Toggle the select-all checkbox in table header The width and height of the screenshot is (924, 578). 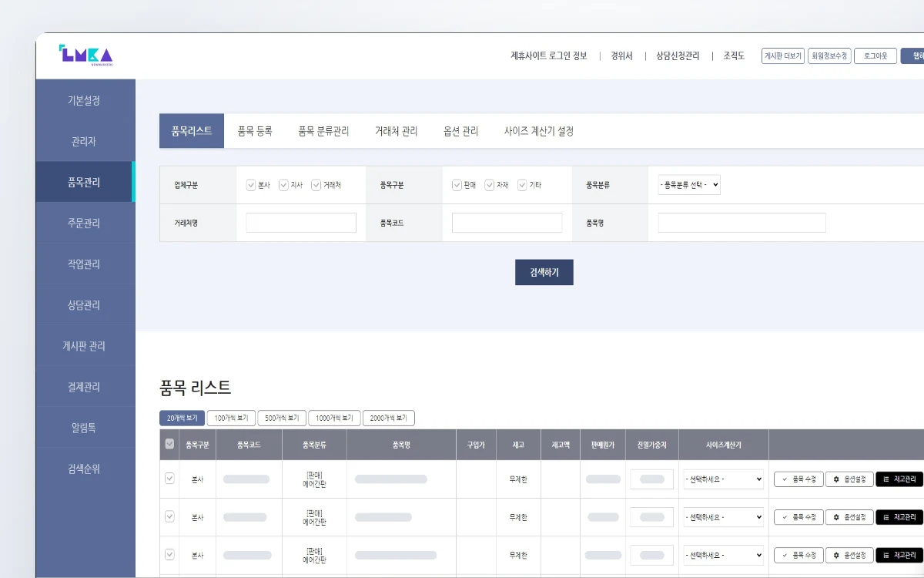click(169, 444)
